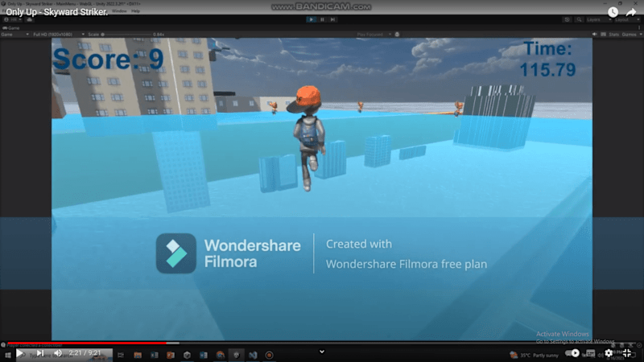
Task: Click the Game view frame debugger bug icon
Action: tap(397, 35)
